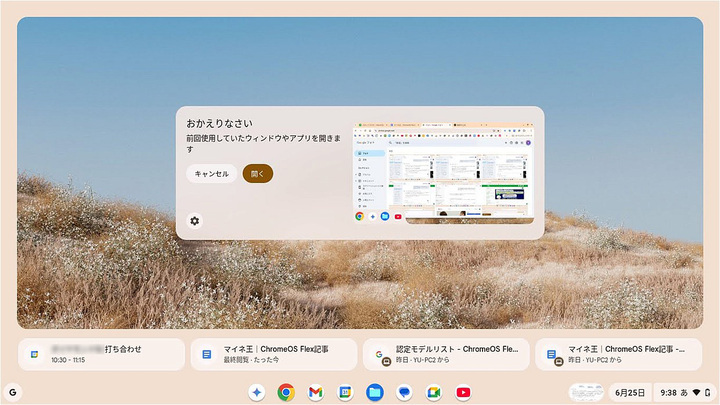
Task: Click the おかえりなさい heading
Action: click(x=219, y=124)
